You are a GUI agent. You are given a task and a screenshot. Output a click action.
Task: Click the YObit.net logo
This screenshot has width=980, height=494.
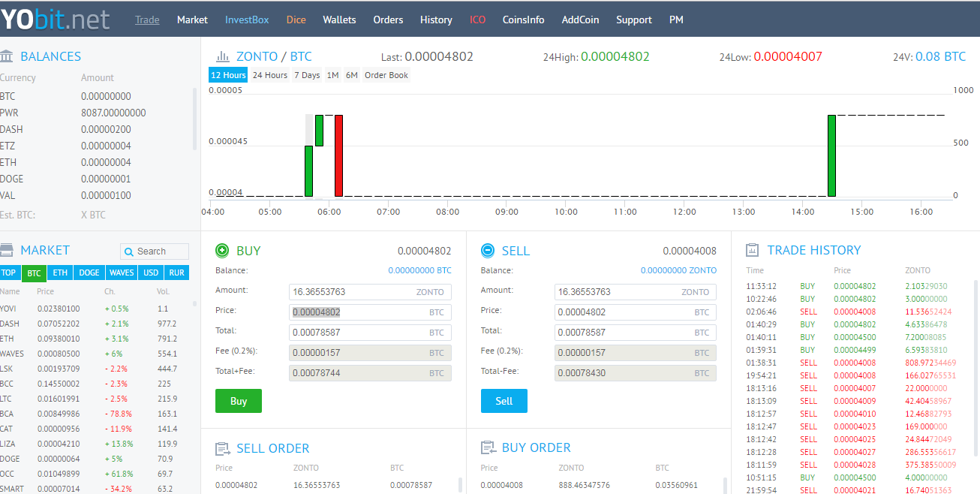coord(55,19)
